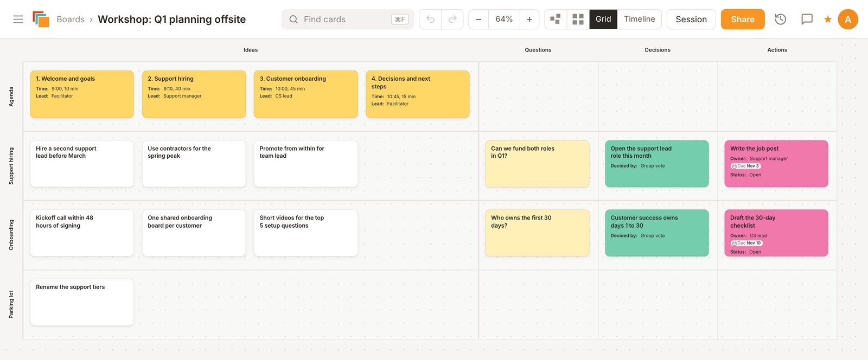Open version history clock icon
The image size is (868, 360).
point(780,19)
